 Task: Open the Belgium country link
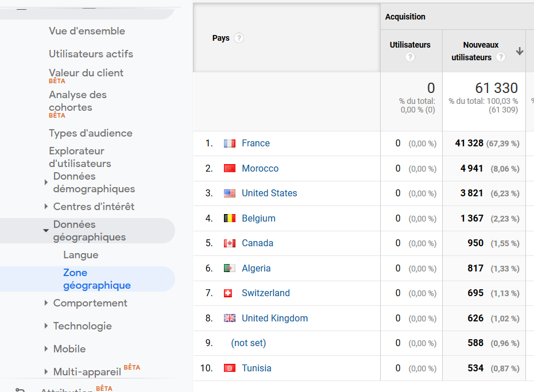pos(258,219)
